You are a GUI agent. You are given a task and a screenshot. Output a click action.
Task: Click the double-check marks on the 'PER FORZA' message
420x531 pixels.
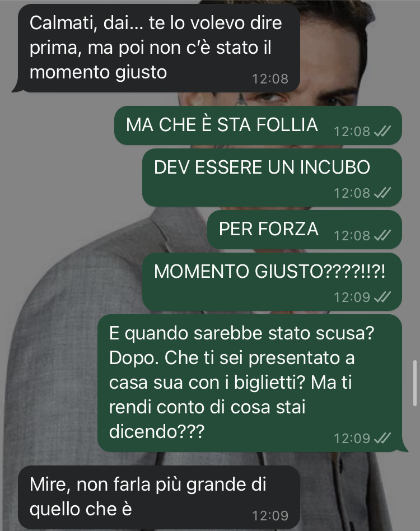(382, 235)
